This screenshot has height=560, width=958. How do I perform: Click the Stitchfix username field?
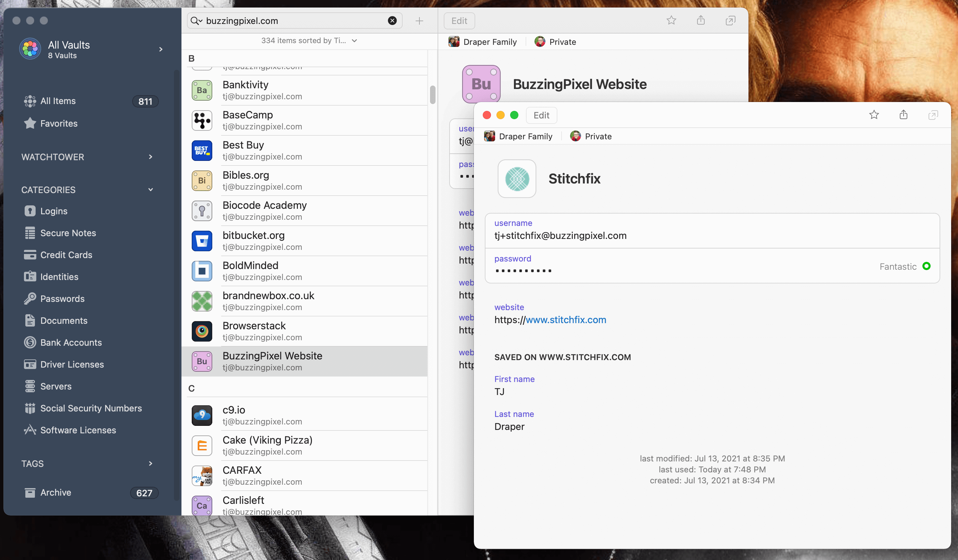click(712, 230)
